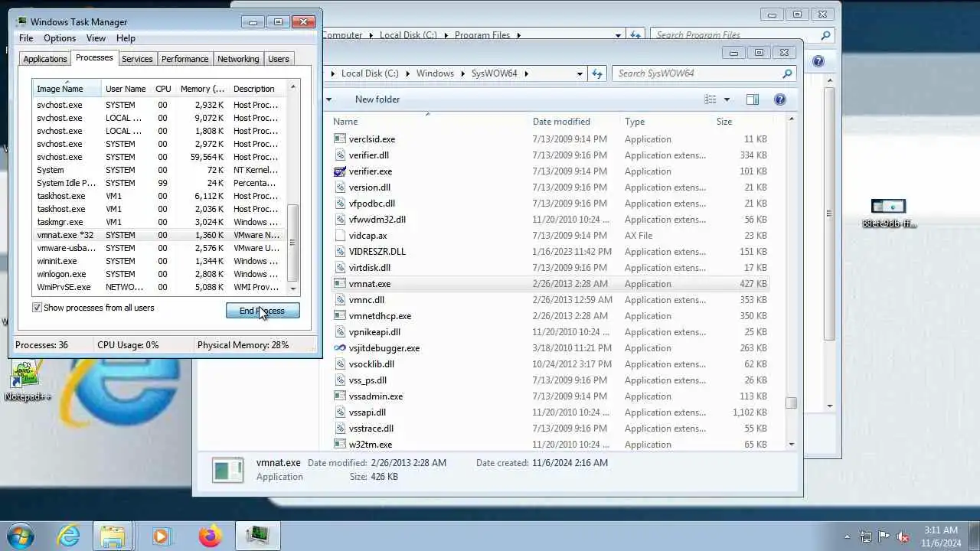This screenshot has width=980, height=551.
Task: Select the vmnc.dll file name
Action: [x=367, y=300]
